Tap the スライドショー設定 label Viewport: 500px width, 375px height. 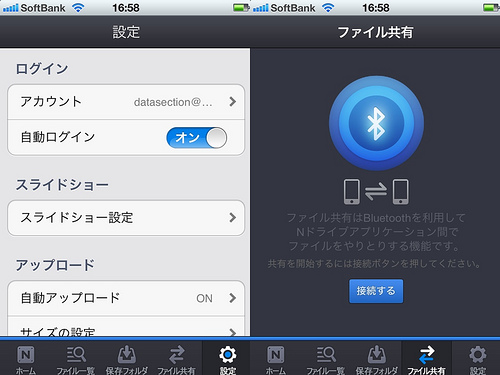77,218
